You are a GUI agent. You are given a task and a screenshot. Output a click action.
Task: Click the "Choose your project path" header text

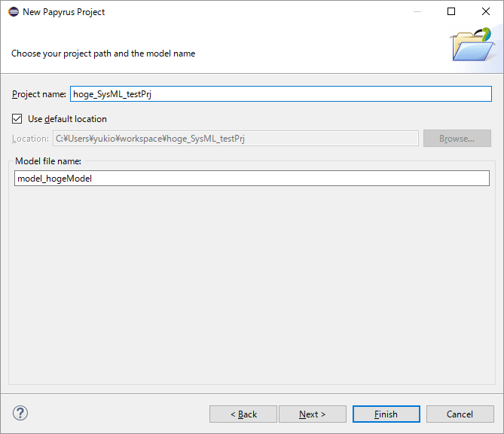(103, 53)
